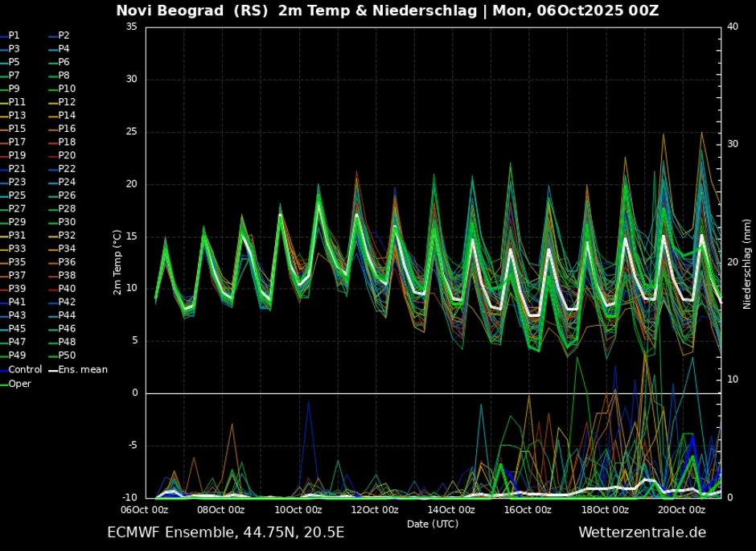Click the P20 line color swatch
The image size is (756, 551).
point(52,156)
